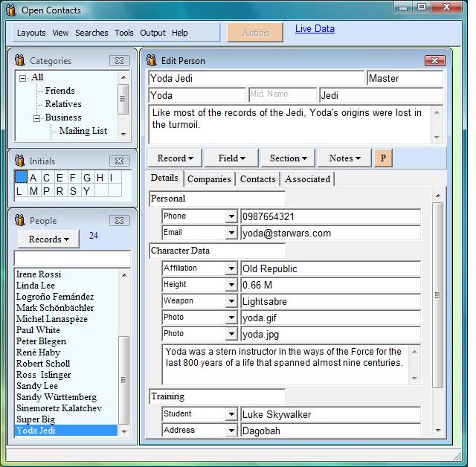The height and width of the screenshot is (467, 476).
Task: Open the Address field type dropdown
Action: coord(231,431)
